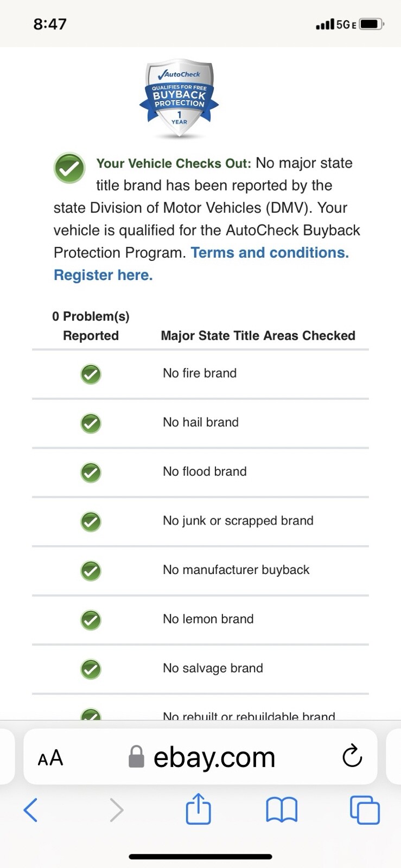Tap the green check beside No fire brand
The width and height of the screenshot is (401, 868).
click(x=91, y=374)
